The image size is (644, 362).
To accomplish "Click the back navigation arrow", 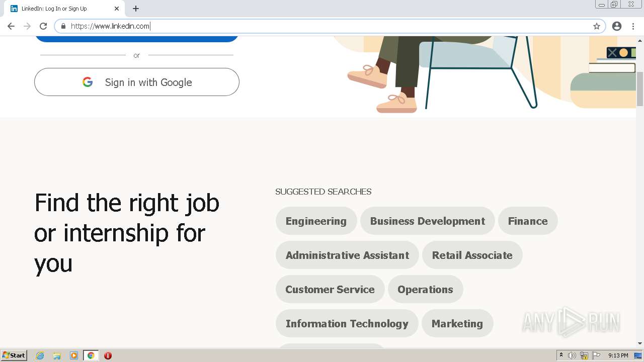I will pos(11,26).
